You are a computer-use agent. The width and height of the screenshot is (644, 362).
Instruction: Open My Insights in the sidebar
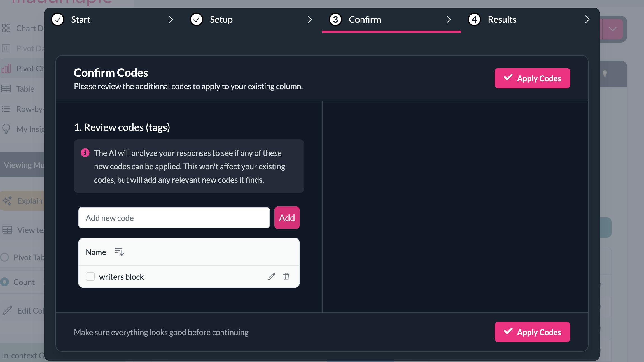pos(7,129)
